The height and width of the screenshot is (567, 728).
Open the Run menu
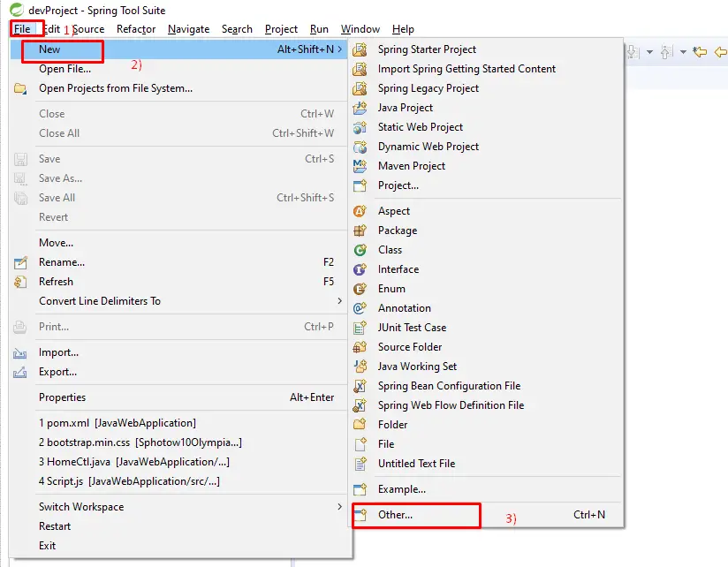tap(320, 29)
